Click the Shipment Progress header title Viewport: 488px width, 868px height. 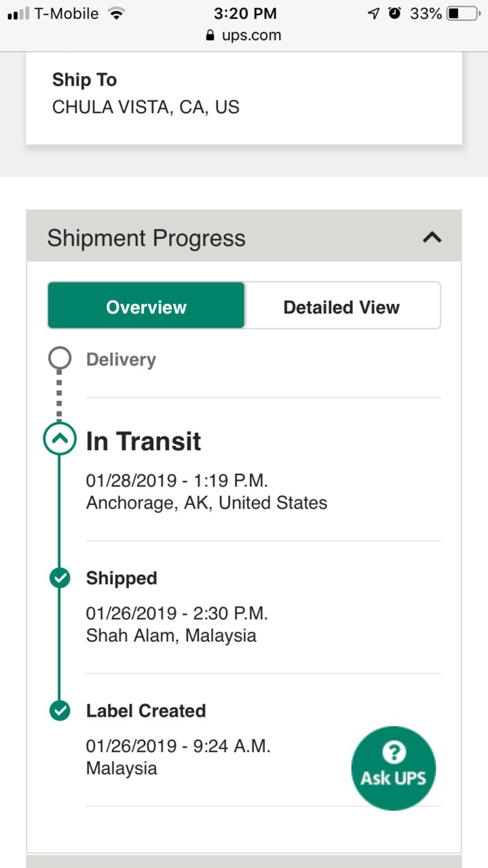tap(146, 238)
